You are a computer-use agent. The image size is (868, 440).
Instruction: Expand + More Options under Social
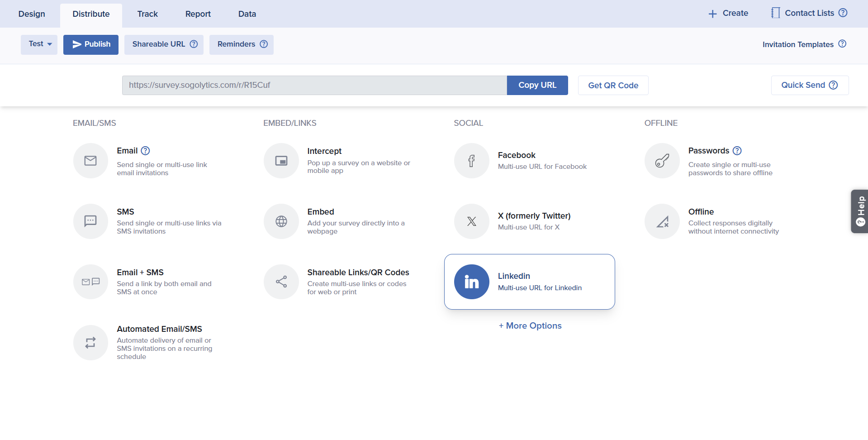tap(530, 326)
